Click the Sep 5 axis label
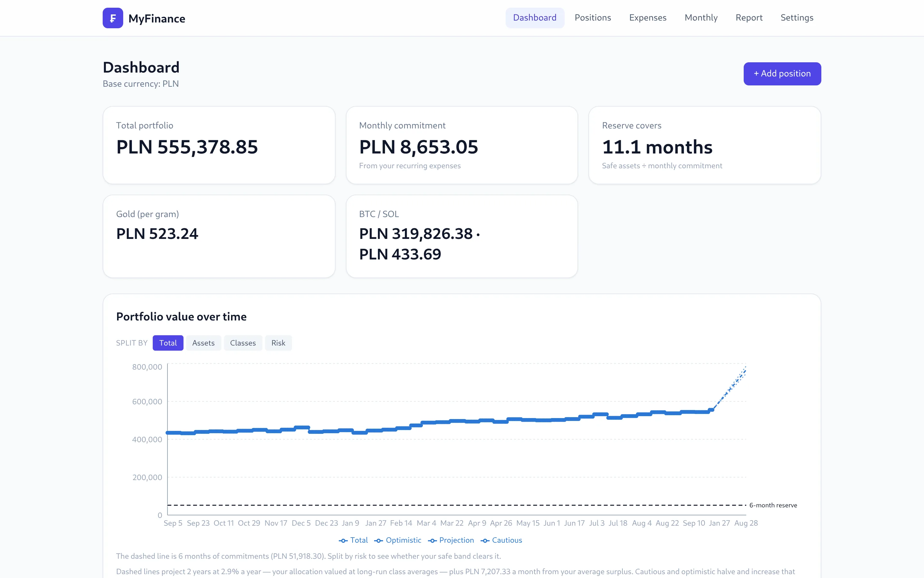The image size is (924, 578). click(173, 523)
